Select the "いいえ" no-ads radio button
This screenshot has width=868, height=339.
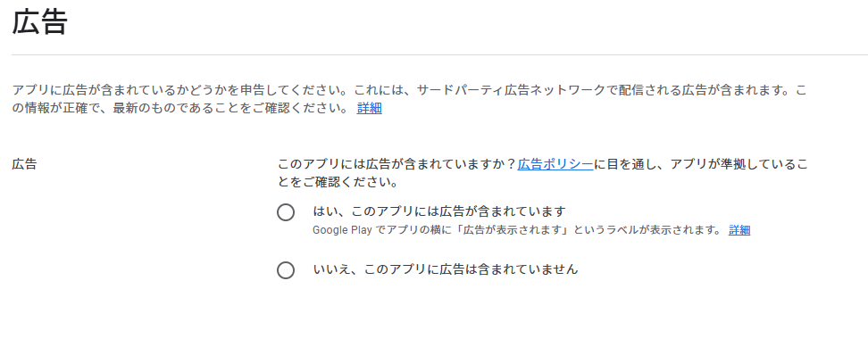[x=286, y=270]
